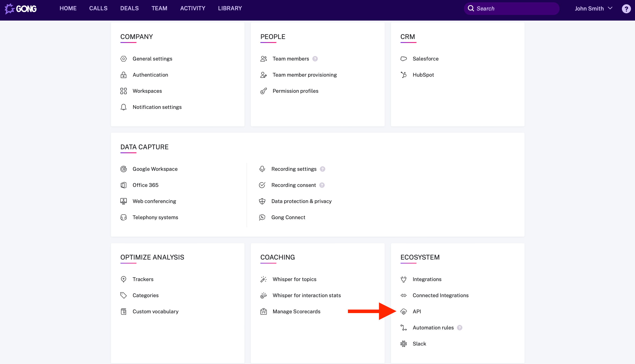The width and height of the screenshot is (635, 364).
Task: Open Permission profiles link
Action: tap(295, 91)
